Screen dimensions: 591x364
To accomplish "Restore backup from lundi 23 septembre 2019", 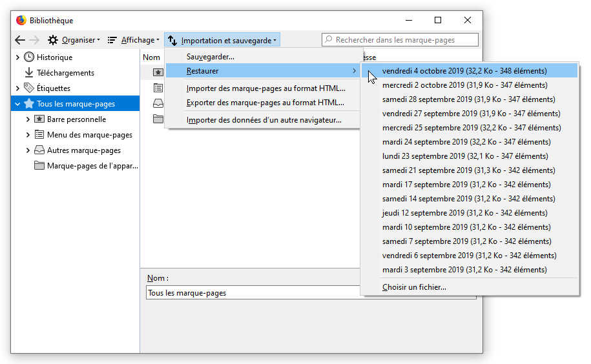I will [470, 156].
